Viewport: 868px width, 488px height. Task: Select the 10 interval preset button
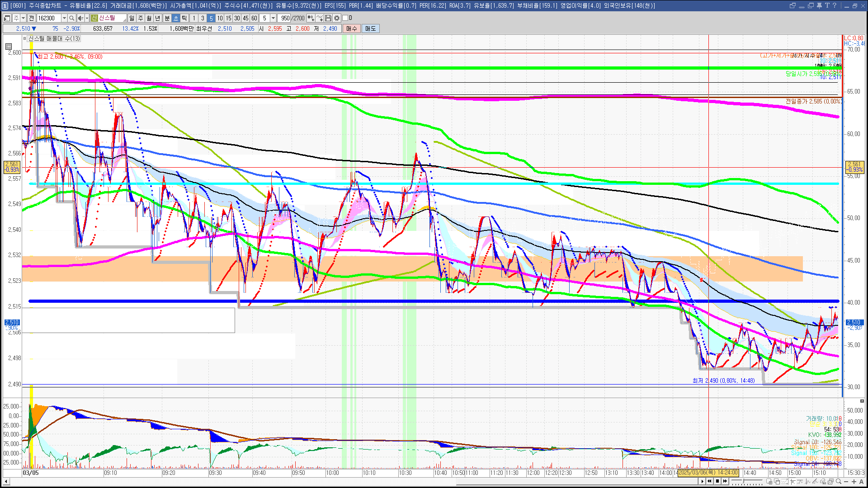[x=220, y=18]
